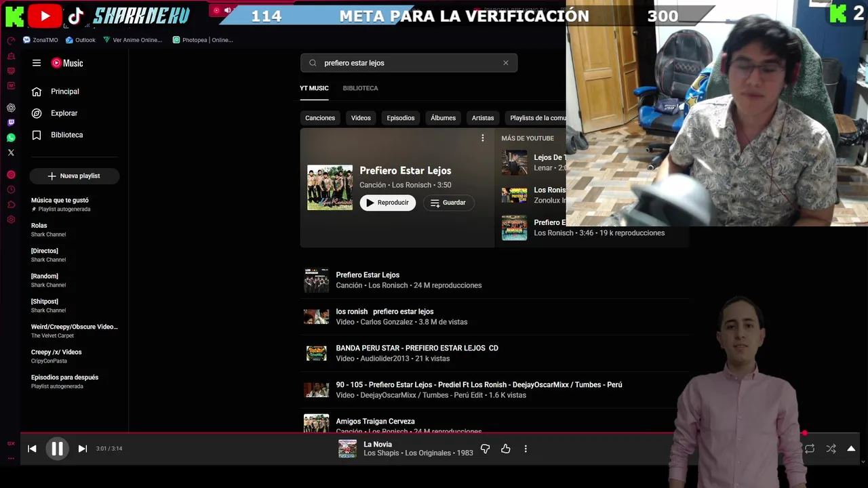Open the Photopea bookmark
The image size is (868, 488).
203,40
